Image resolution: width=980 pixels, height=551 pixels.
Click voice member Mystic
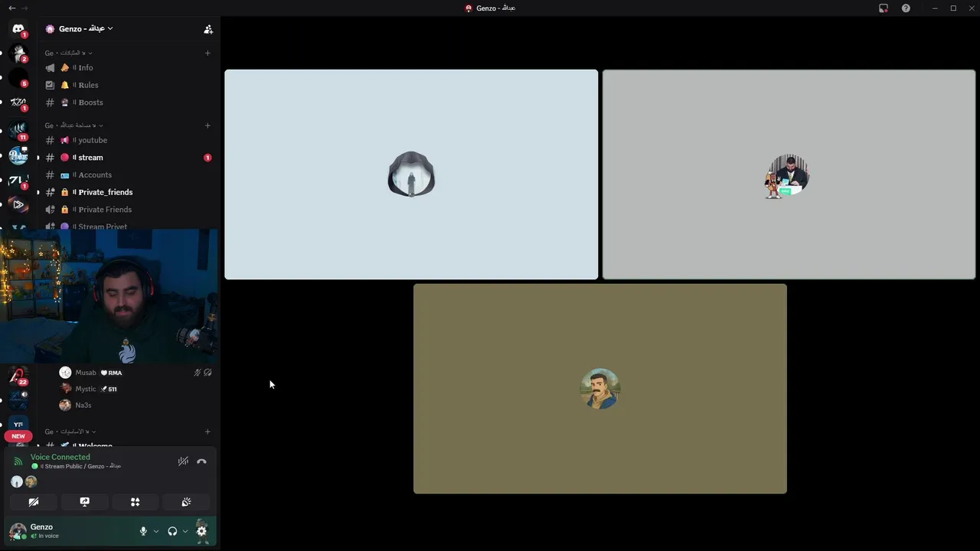[135, 389]
